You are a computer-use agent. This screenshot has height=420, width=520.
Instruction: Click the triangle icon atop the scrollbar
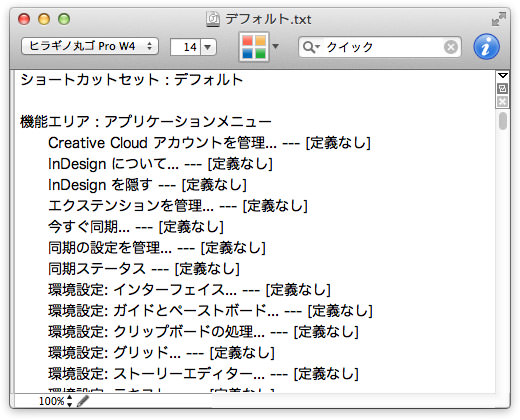click(502, 76)
